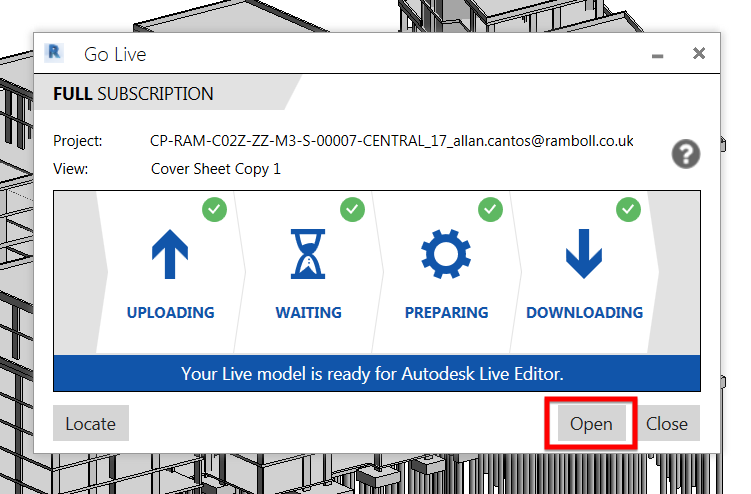Click the X in the Go Live title bar

(699, 53)
